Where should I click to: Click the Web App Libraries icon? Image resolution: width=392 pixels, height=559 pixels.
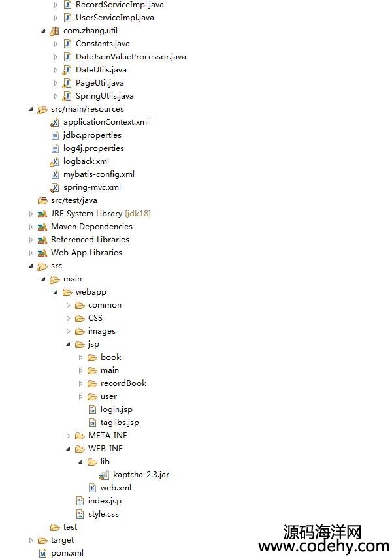point(42,253)
